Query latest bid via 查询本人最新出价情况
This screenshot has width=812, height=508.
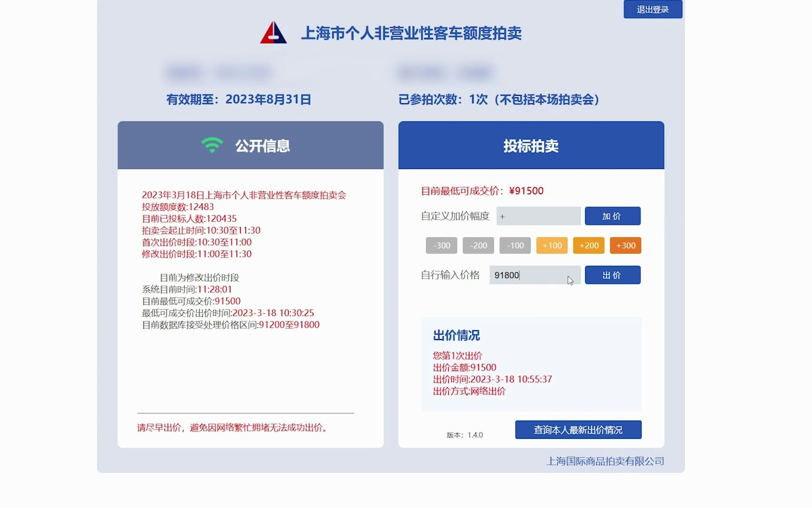pos(578,430)
